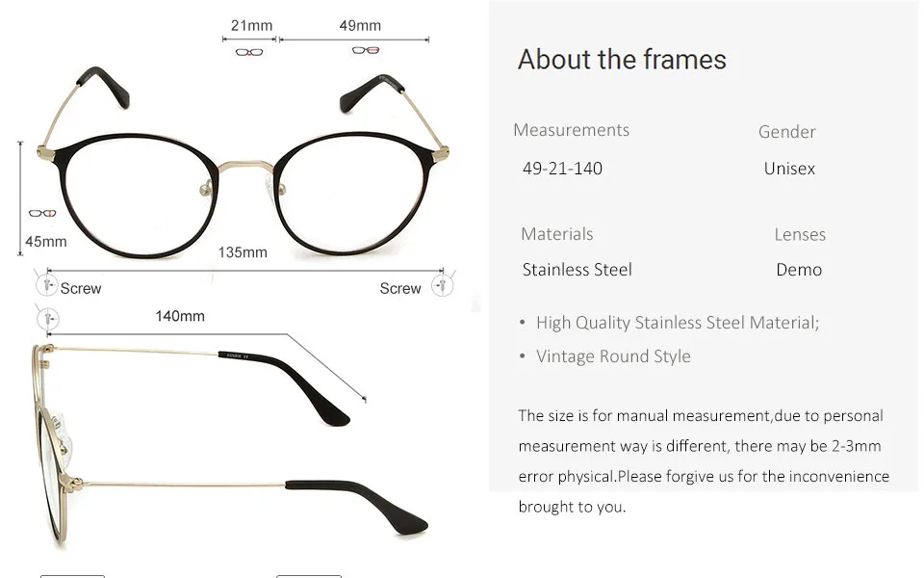924x578 pixels.
Task: Click the bridge-width glasses icon under 21mm
Action: 249,52
